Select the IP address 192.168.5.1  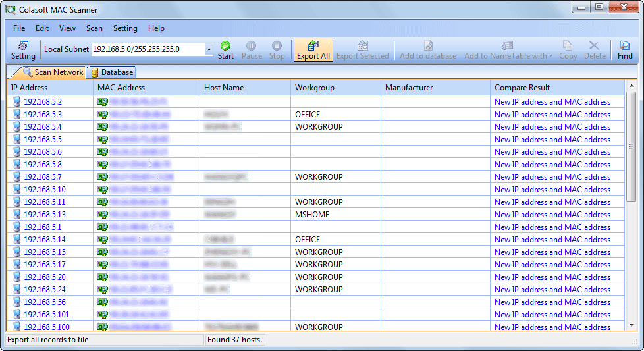coord(43,227)
